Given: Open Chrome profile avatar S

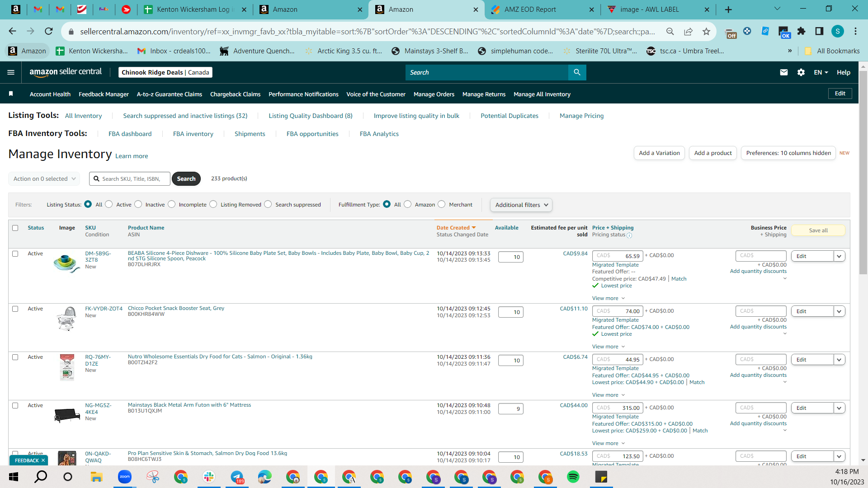Looking at the screenshot, I should tap(838, 31).
